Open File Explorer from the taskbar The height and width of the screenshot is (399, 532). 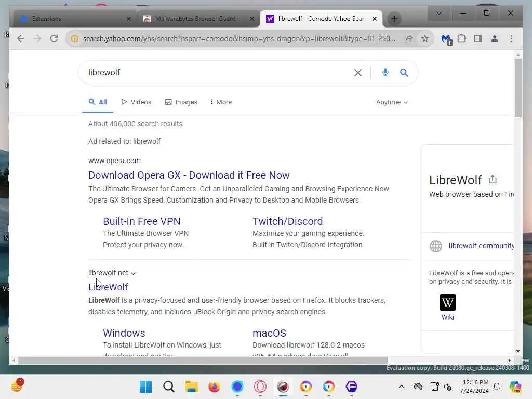pos(191,387)
